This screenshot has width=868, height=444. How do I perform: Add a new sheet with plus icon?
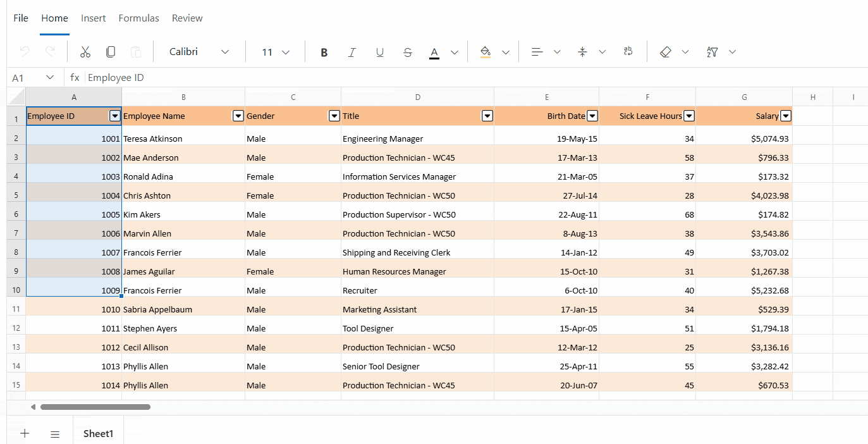coord(25,433)
